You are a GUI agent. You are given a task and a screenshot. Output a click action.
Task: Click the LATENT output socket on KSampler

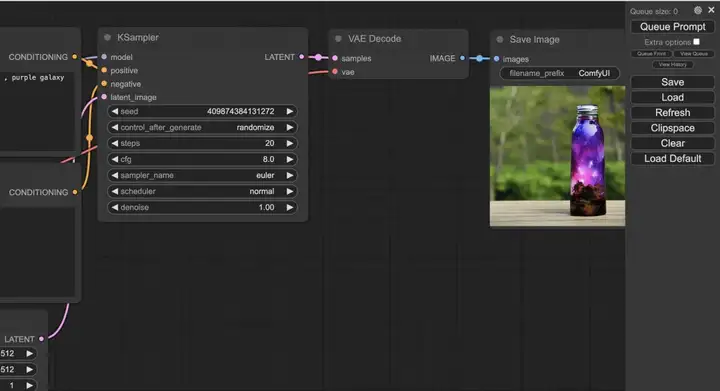coord(301,57)
